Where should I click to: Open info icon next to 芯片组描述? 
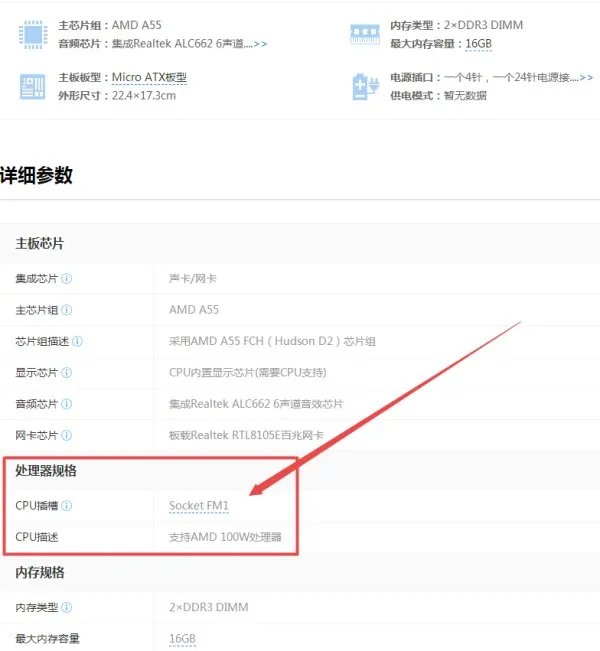77,341
